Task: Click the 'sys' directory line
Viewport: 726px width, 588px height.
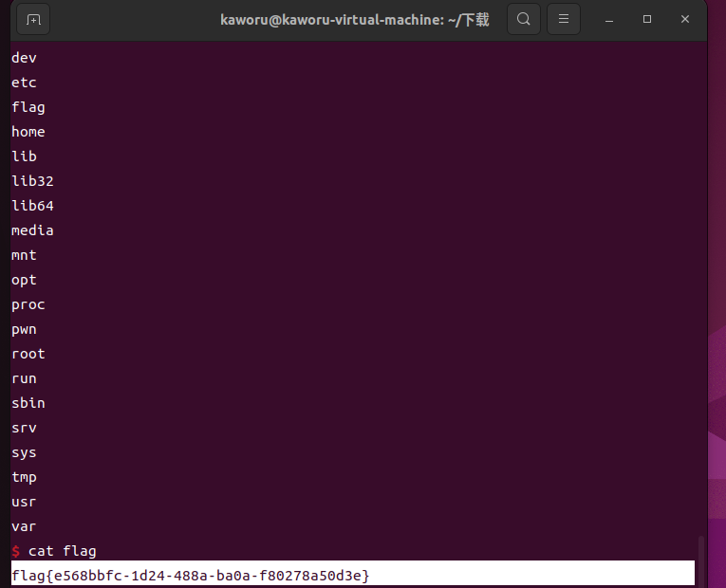Action: coord(24,453)
